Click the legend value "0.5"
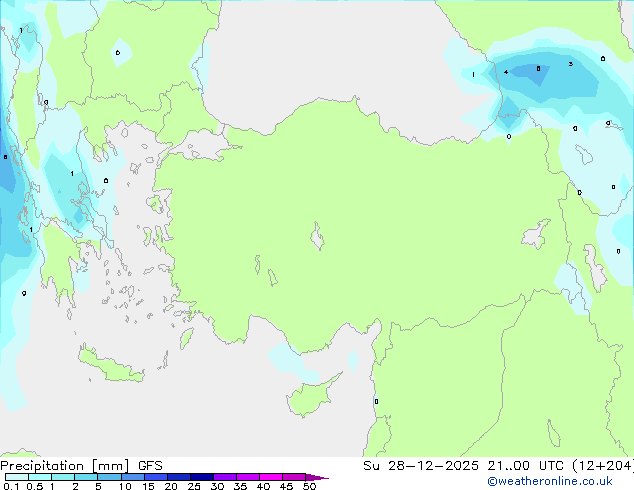Screen dimensions: 634x490 pos(35,486)
